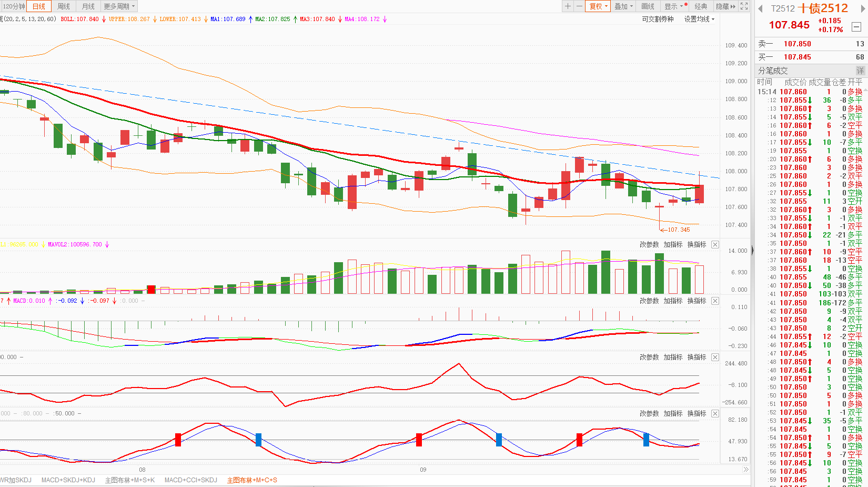This screenshot has height=487, width=868.
Task: Select 月线 monthly chart tab
Action: pos(88,6)
